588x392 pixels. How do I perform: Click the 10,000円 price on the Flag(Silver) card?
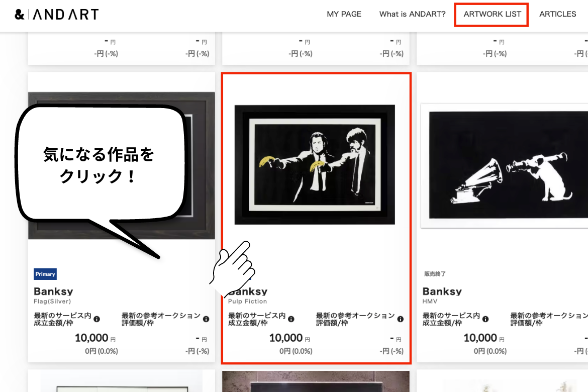(95, 338)
